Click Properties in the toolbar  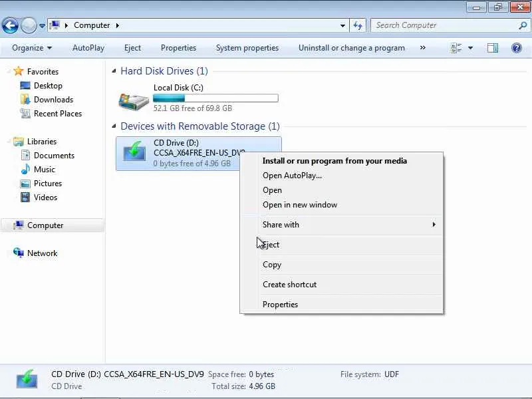click(178, 48)
